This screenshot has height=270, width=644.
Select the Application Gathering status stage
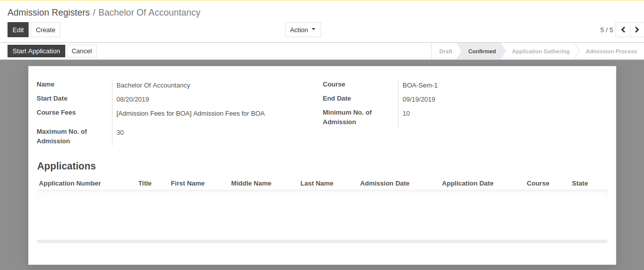[x=541, y=51]
